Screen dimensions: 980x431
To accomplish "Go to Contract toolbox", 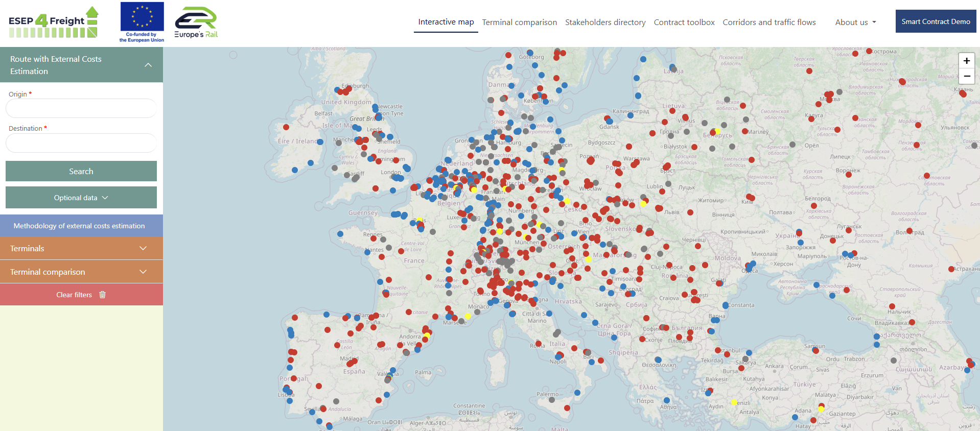I will click(684, 22).
